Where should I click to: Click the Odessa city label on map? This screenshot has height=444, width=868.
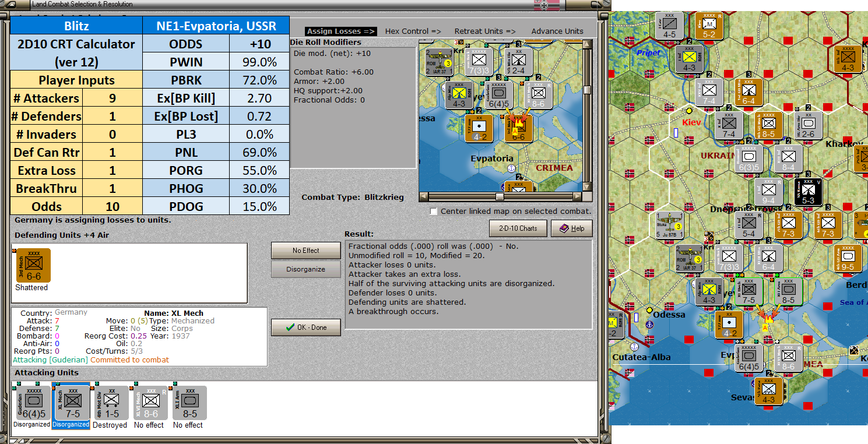coord(669,315)
